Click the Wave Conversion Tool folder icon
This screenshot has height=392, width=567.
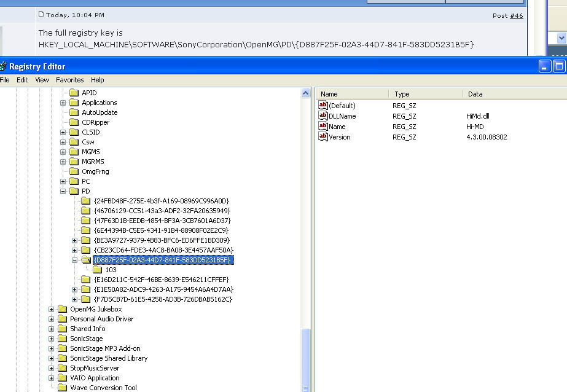(62, 387)
